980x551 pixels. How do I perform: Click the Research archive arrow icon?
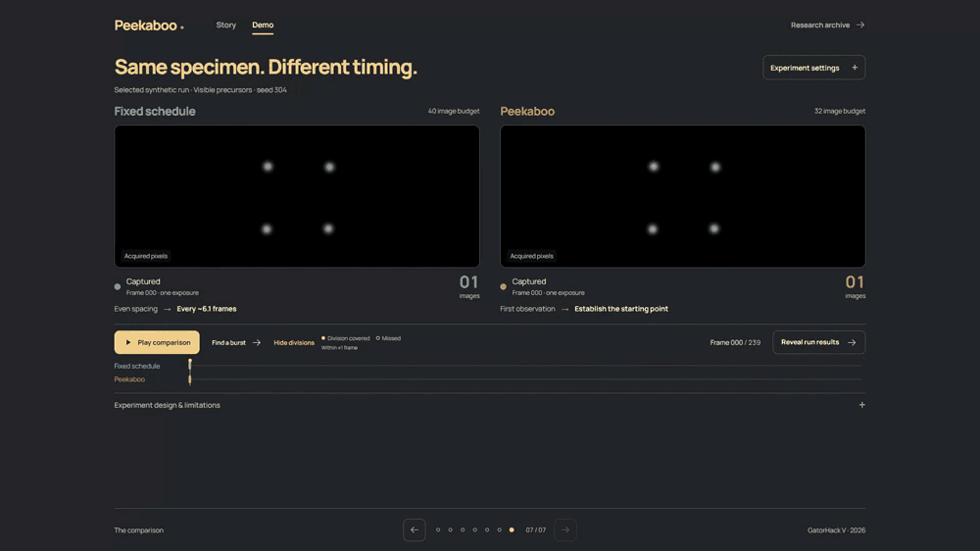860,25
